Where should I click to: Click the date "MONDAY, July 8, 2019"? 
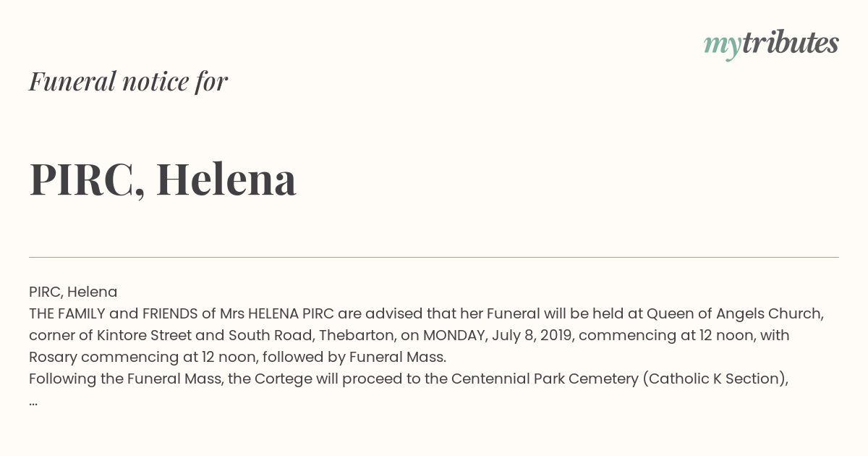coord(501,335)
